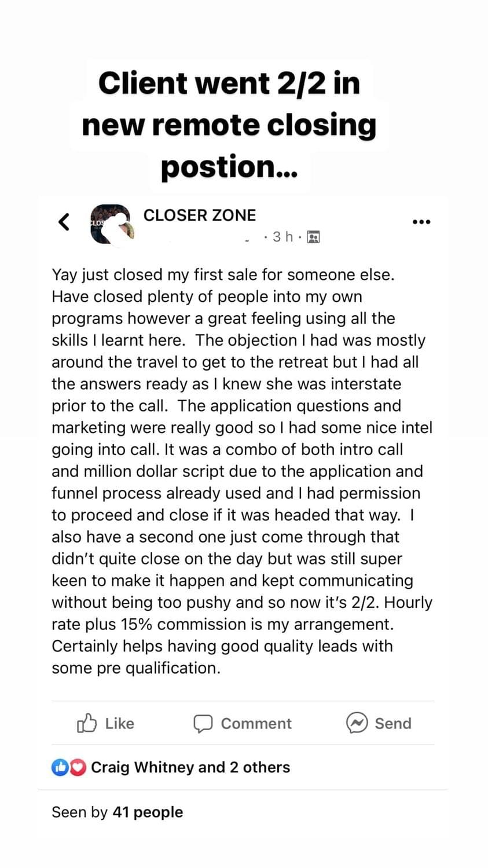488x868 pixels.
Task: Click the blue thumbs-up reaction badge
Action: (x=60, y=767)
